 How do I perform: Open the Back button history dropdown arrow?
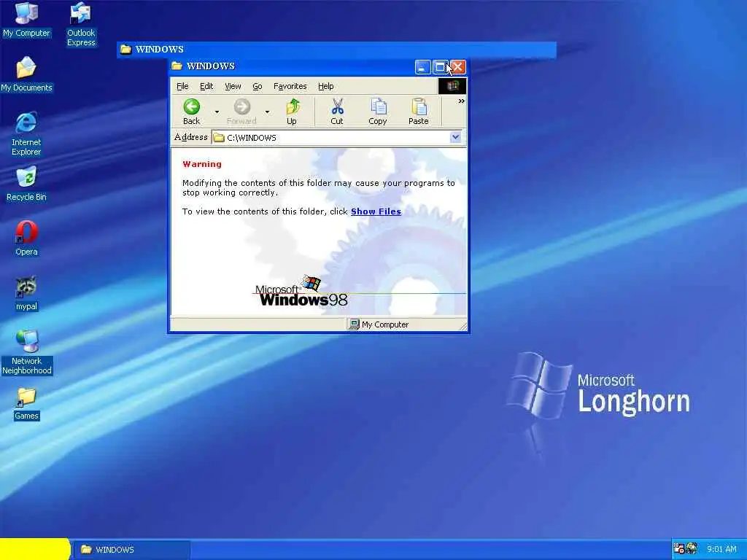click(217, 112)
